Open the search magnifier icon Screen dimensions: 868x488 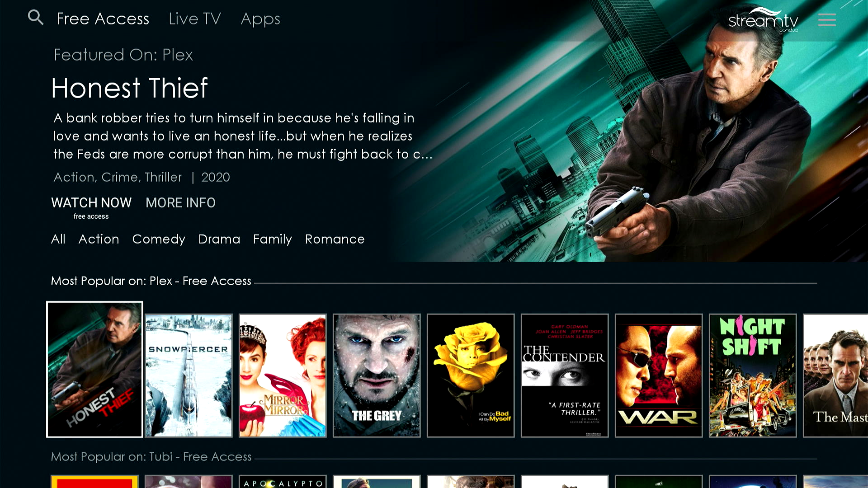36,18
